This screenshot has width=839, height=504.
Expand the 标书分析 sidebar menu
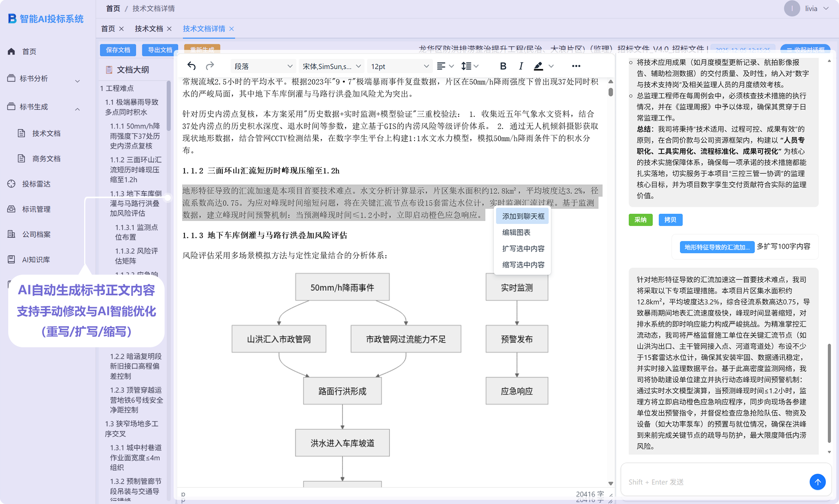coord(43,79)
